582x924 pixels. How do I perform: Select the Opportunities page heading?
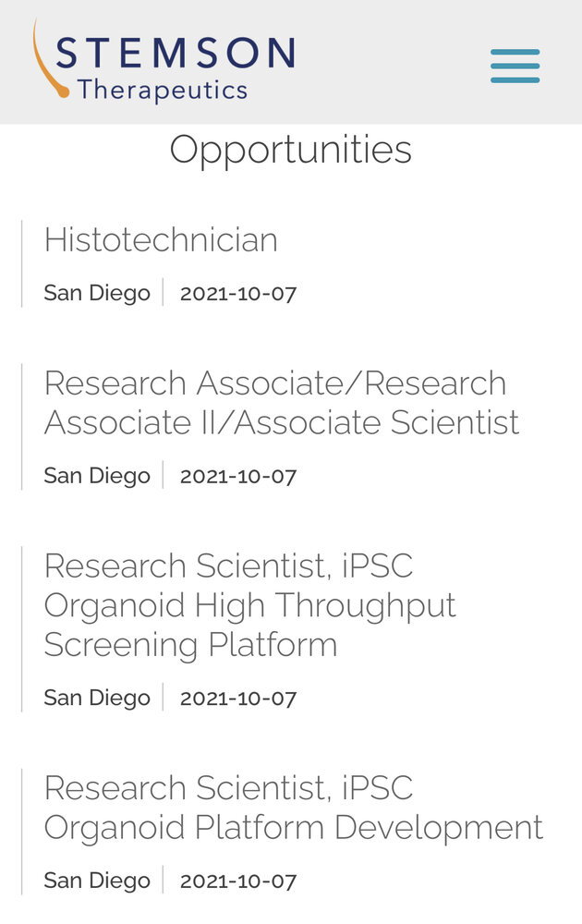point(290,150)
